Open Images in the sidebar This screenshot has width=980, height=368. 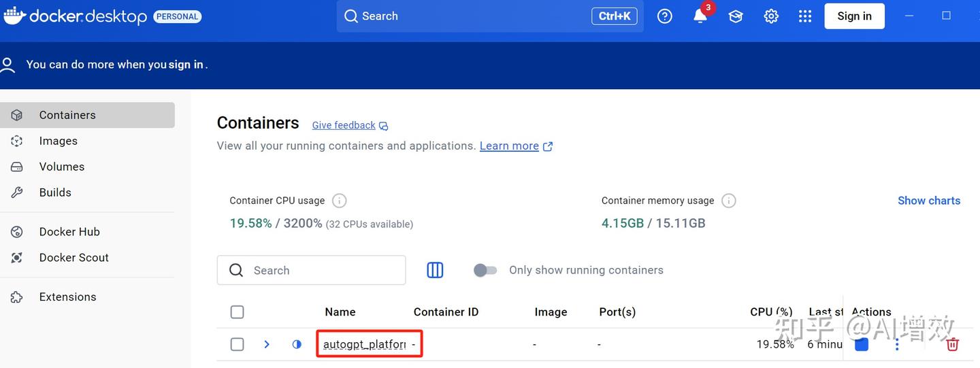pos(87,141)
